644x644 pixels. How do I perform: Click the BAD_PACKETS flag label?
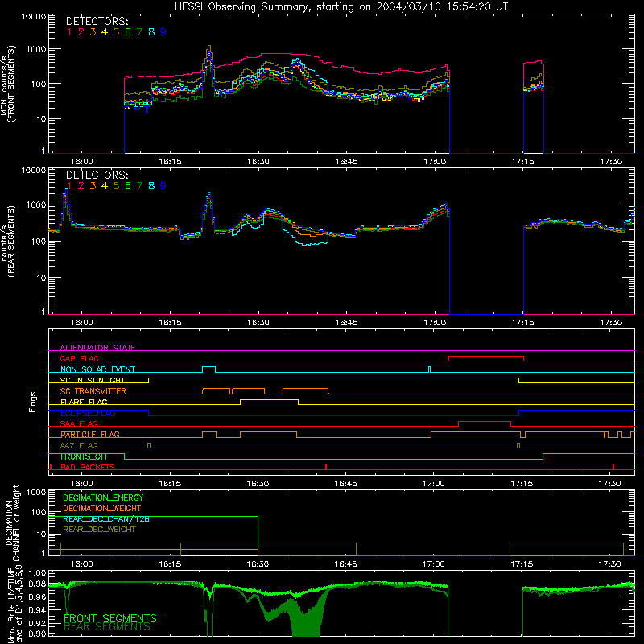click(88, 467)
